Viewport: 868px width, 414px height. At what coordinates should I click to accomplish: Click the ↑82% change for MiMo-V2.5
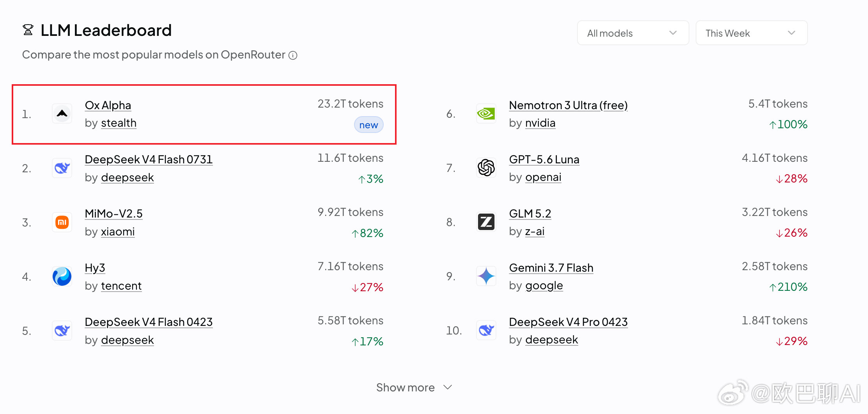(367, 234)
